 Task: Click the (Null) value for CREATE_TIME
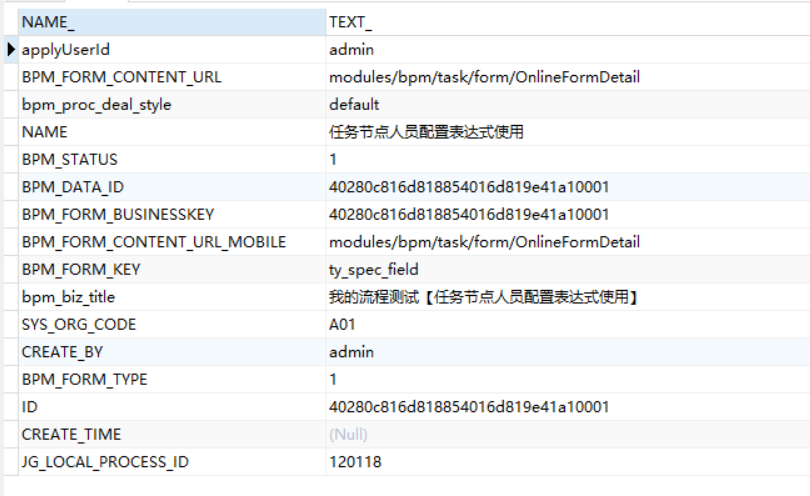click(x=568, y=434)
